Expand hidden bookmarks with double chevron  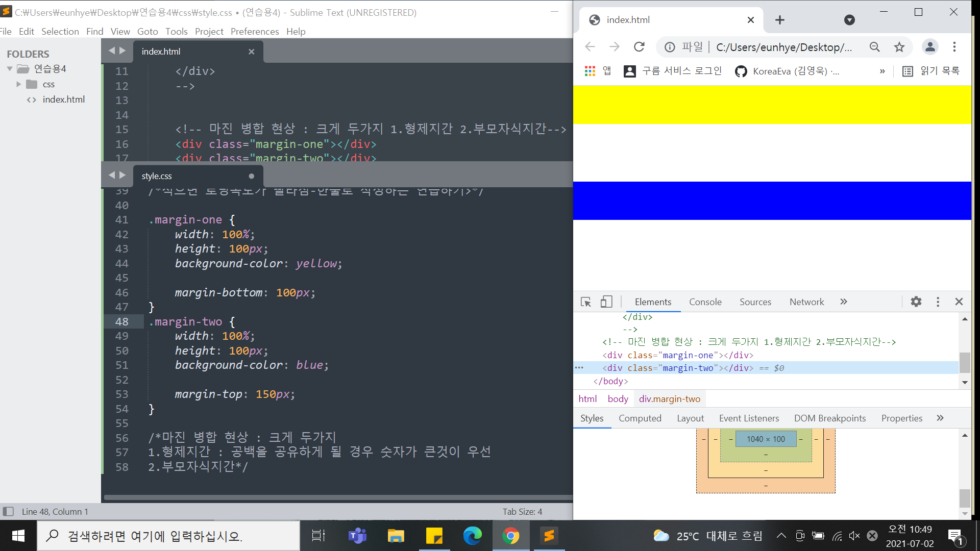pyautogui.click(x=882, y=71)
